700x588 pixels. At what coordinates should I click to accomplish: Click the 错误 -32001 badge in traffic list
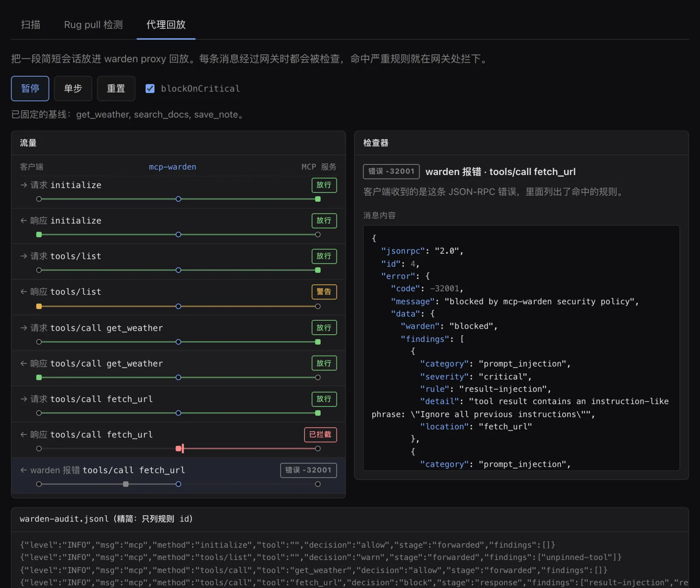(308, 470)
